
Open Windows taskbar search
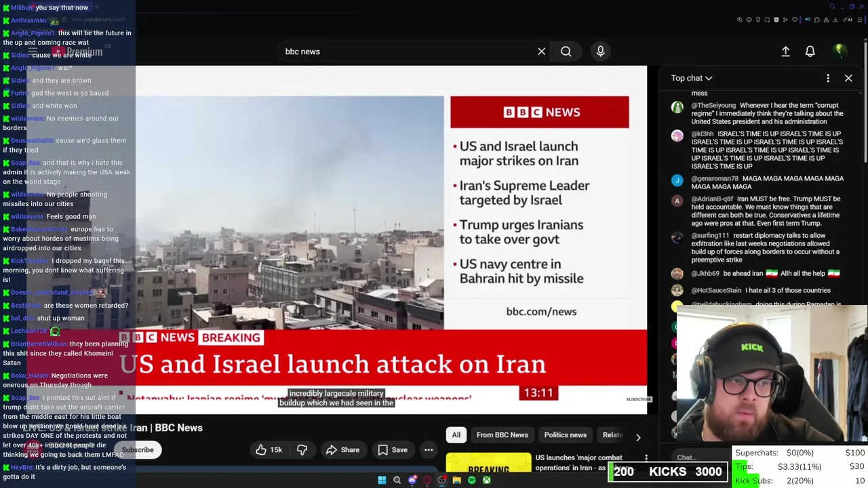pyautogui.click(x=397, y=480)
